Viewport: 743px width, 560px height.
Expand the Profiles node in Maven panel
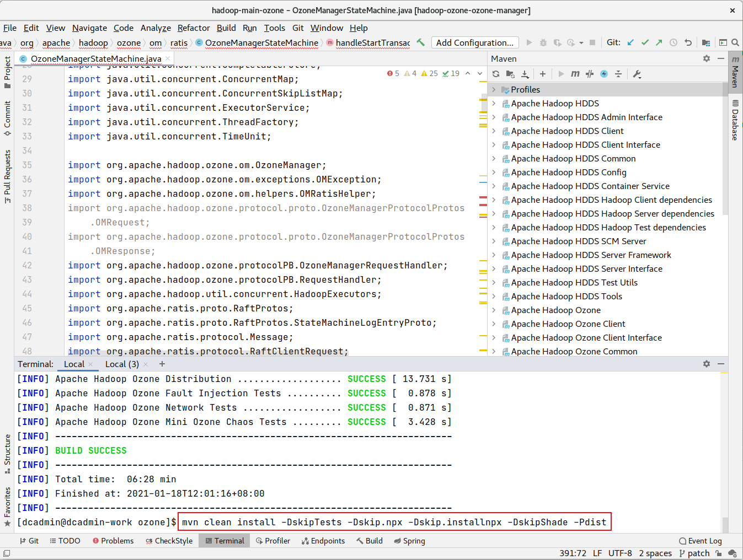tap(494, 89)
